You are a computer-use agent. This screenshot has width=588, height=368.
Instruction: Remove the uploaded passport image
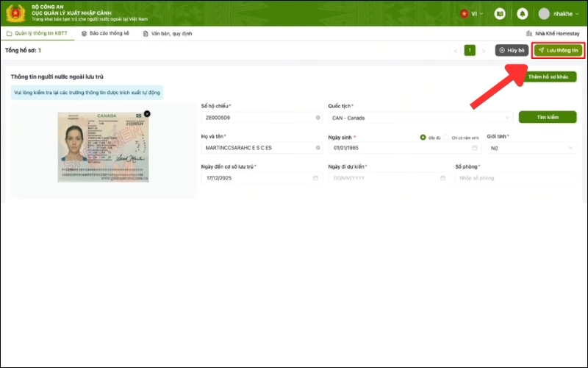pos(147,114)
